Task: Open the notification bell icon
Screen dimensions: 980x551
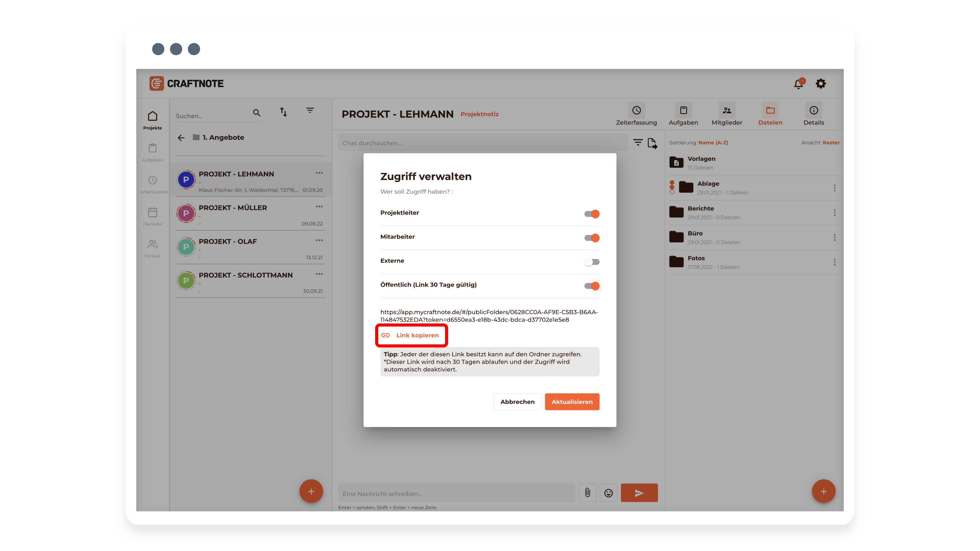Action: click(798, 84)
